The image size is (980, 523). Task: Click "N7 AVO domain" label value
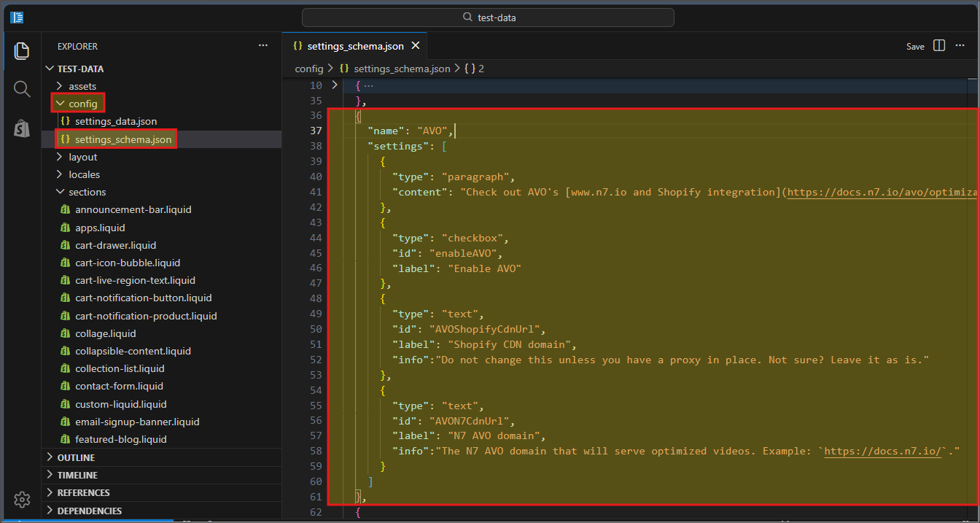pos(494,436)
